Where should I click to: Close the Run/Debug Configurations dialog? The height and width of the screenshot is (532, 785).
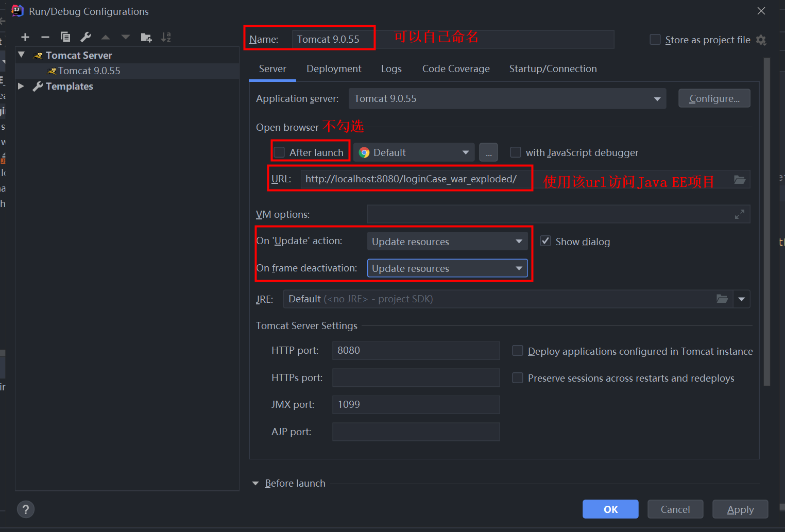(x=761, y=11)
